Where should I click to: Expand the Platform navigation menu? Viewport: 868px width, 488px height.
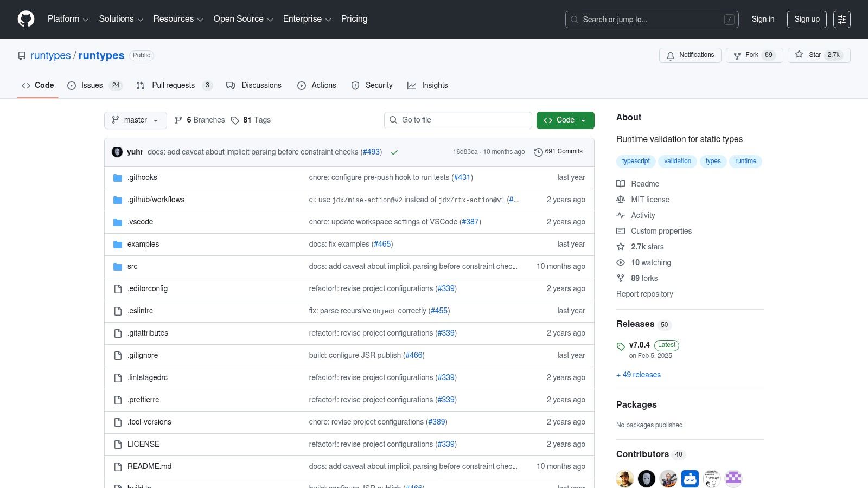click(68, 19)
